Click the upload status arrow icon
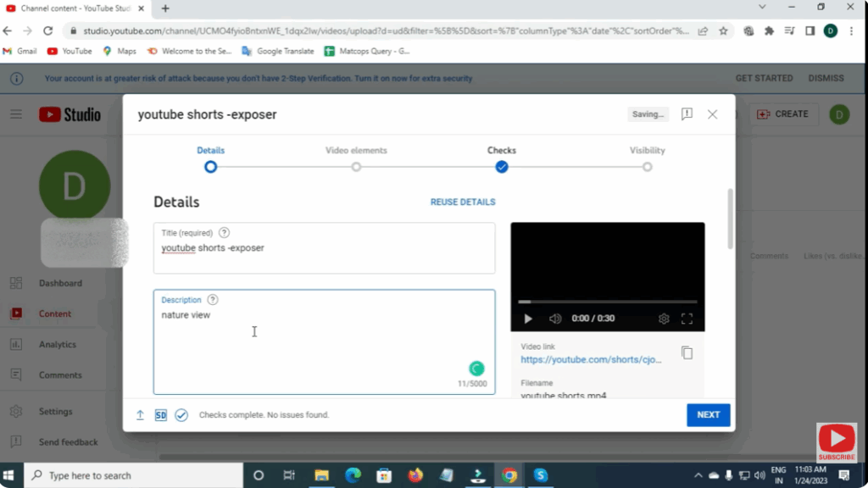Image resolution: width=868 pixels, height=488 pixels. click(x=140, y=415)
